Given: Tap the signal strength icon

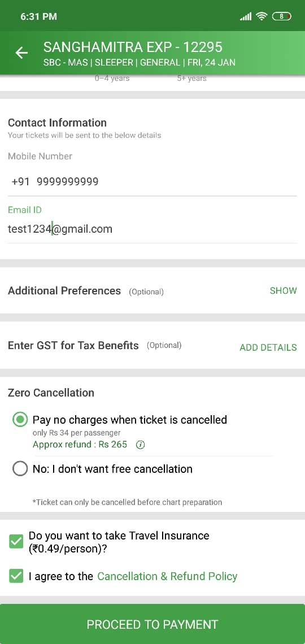Looking at the screenshot, I should (x=246, y=16).
